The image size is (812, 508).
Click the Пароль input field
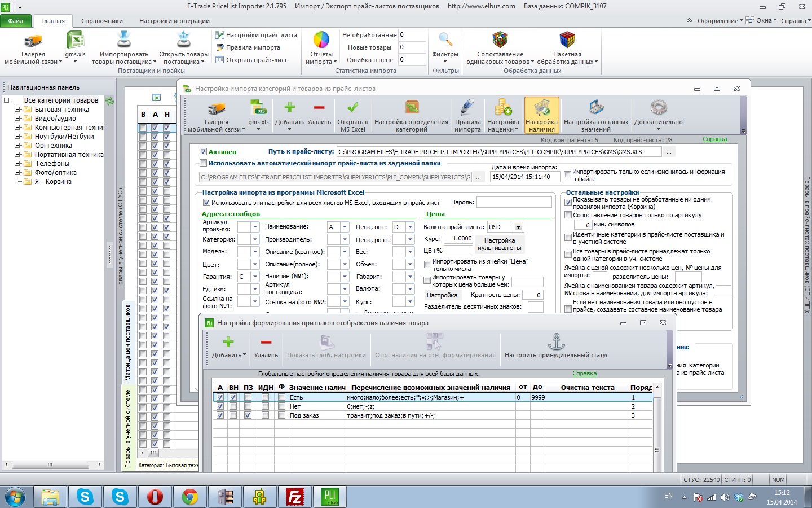[514, 202]
